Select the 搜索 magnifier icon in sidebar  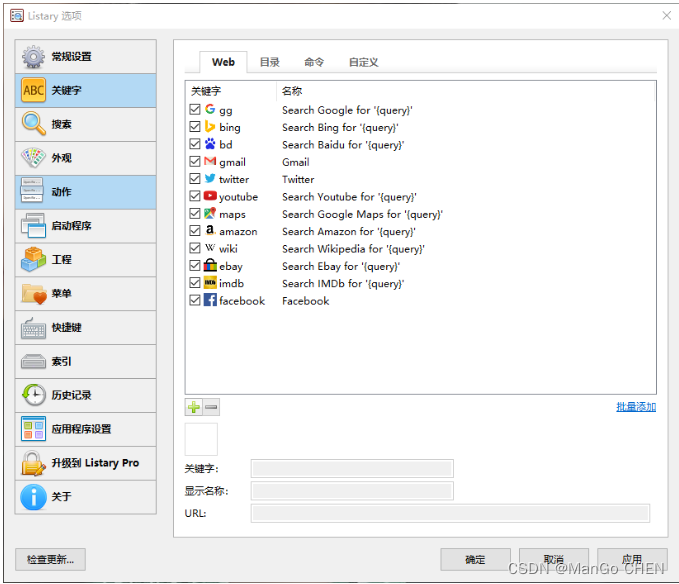pos(34,124)
